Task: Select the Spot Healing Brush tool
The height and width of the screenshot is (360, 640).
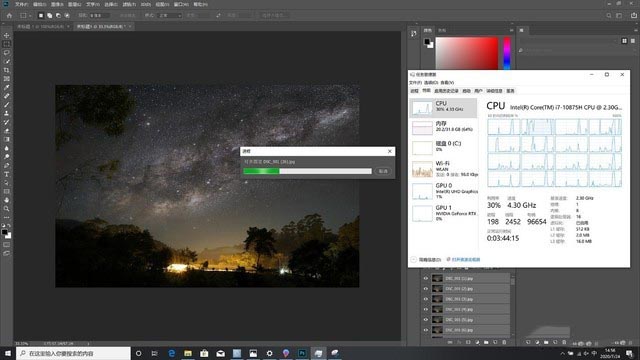Action: coord(7,96)
